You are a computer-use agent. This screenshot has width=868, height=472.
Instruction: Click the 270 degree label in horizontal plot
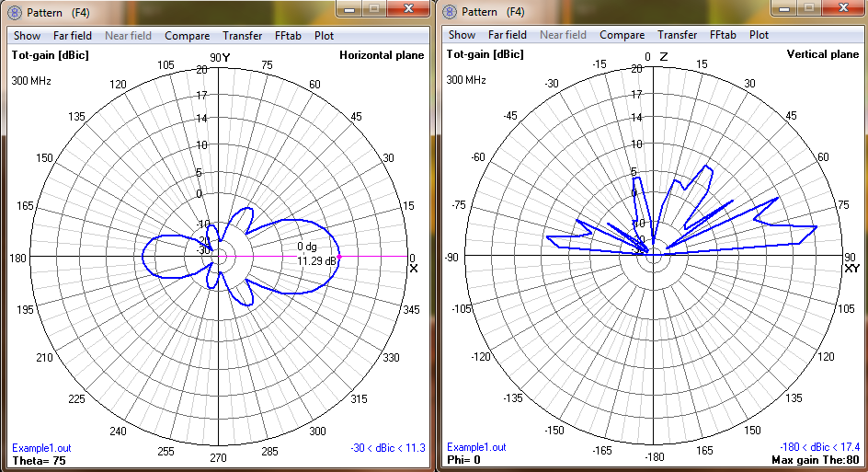(218, 457)
